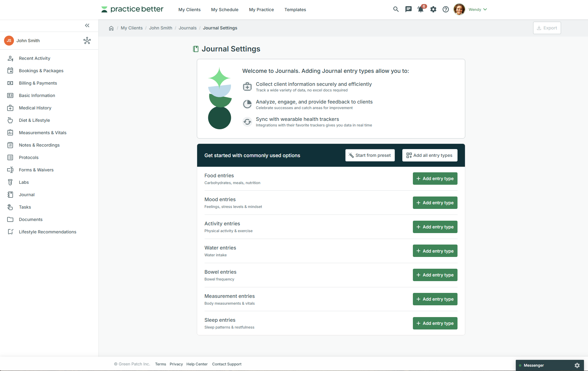This screenshot has height=371, width=588.
Task: Go to home via breadcrumb icon
Action: click(x=111, y=28)
